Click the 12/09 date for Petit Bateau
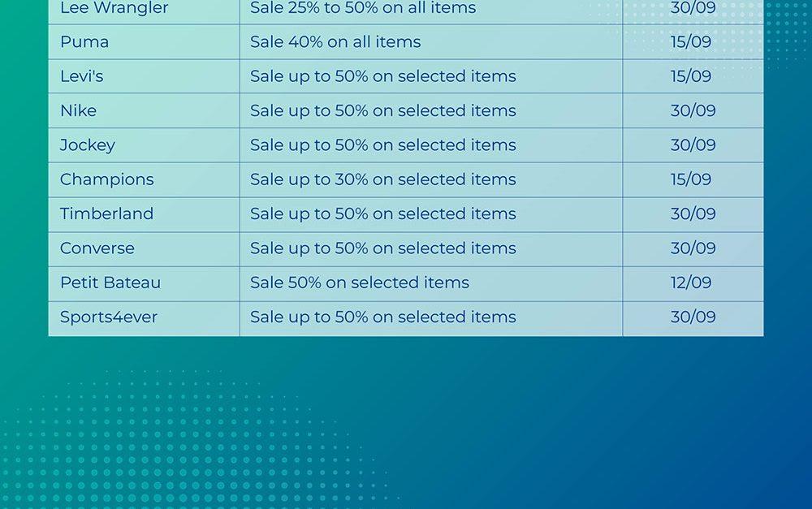This screenshot has width=812, height=509. click(691, 283)
